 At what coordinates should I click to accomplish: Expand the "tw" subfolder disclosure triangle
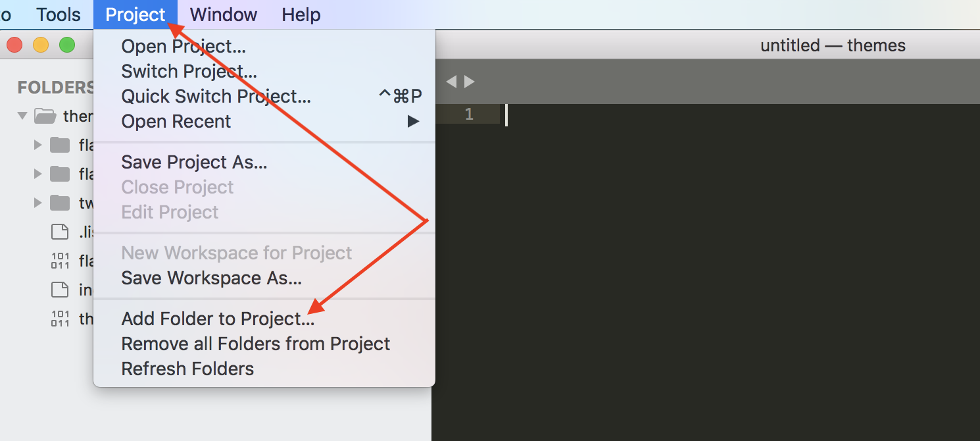point(37,203)
